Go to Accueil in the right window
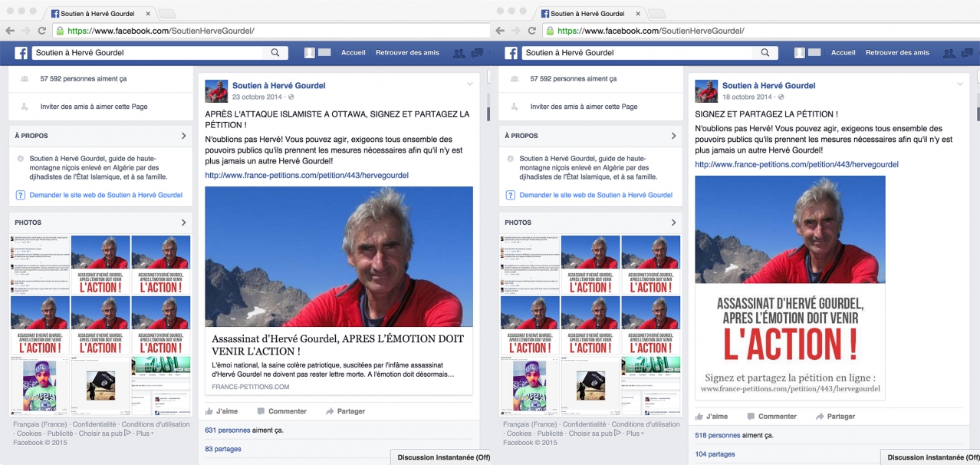 pyautogui.click(x=844, y=53)
